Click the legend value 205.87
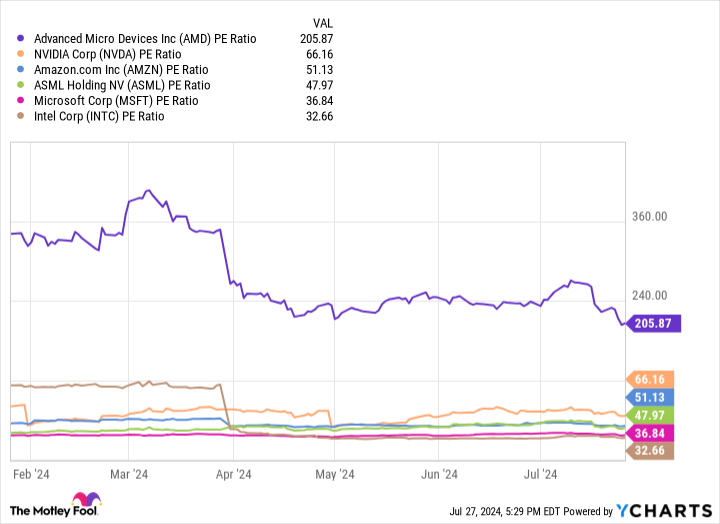 (x=316, y=39)
